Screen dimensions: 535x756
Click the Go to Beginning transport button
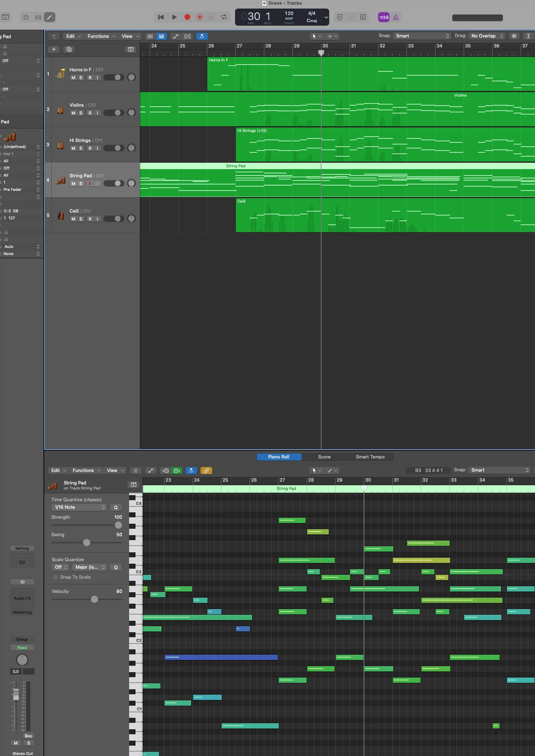[x=161, y=17]
